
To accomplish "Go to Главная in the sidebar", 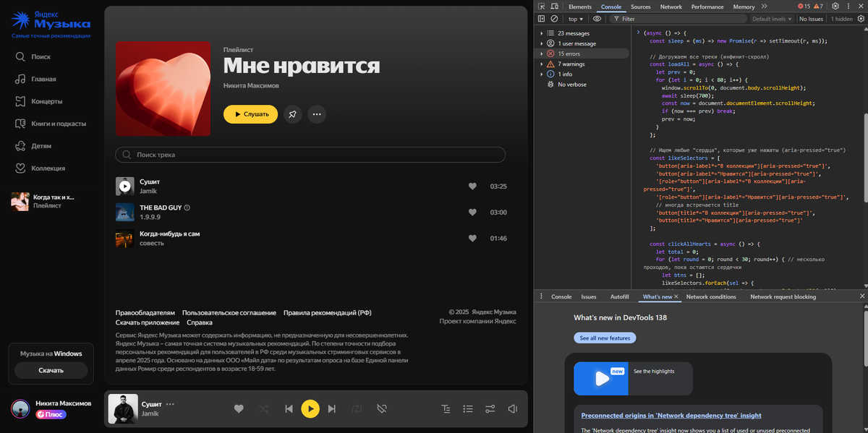I will point(35,79).
